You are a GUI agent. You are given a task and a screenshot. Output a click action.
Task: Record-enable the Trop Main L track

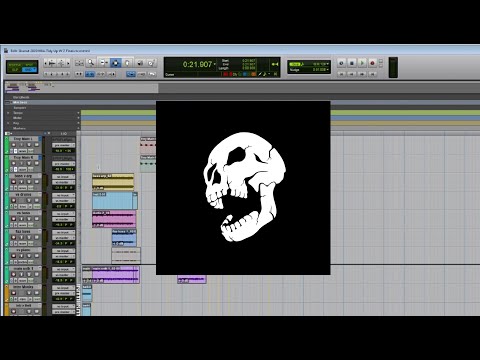14,145
